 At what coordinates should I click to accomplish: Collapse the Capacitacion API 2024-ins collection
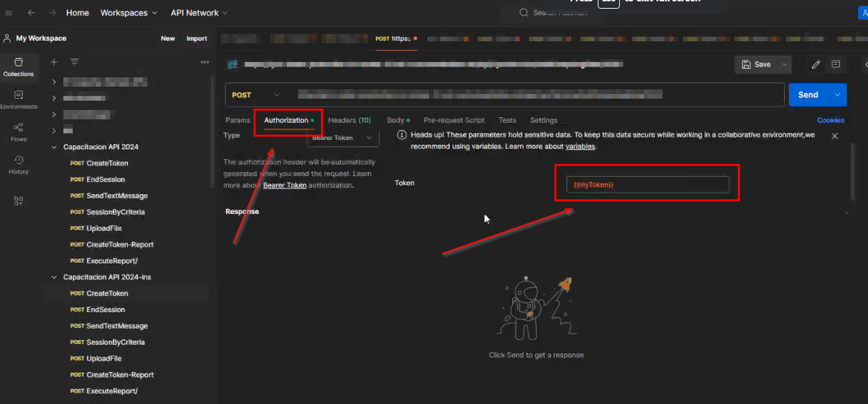point(54,277)
